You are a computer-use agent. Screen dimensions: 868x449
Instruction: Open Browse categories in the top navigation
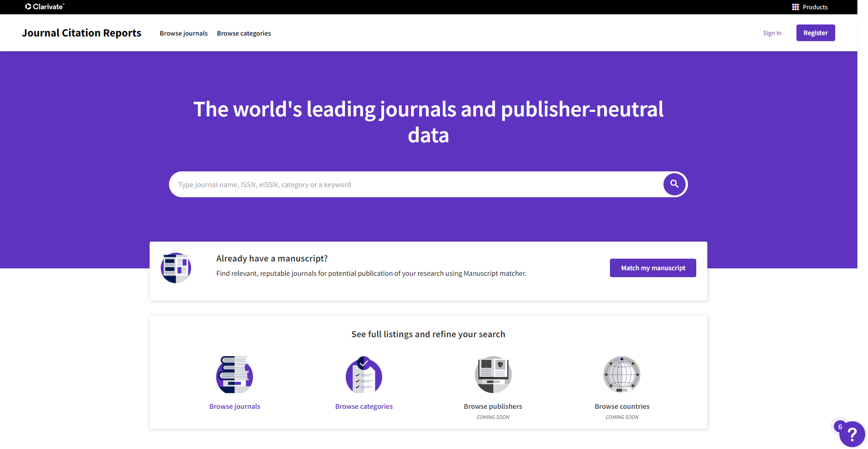click(x=244, y=33)
